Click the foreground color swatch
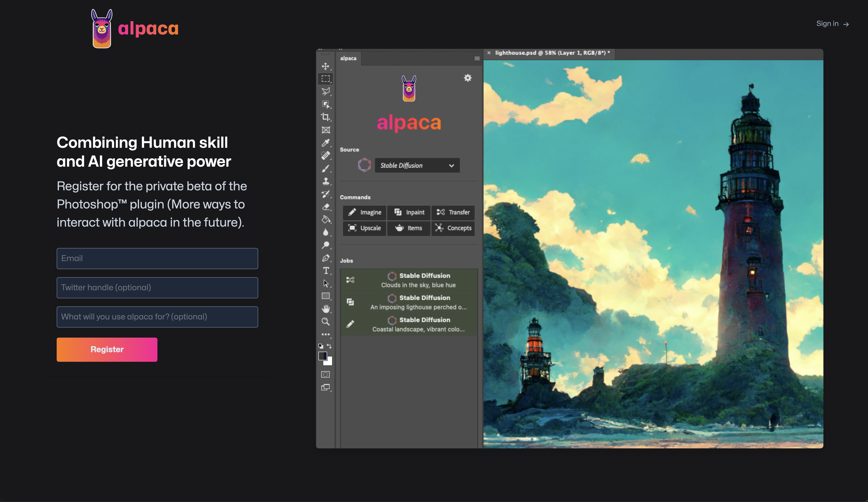The width and height of the screenshot is (868, 502). pos(322,356)
